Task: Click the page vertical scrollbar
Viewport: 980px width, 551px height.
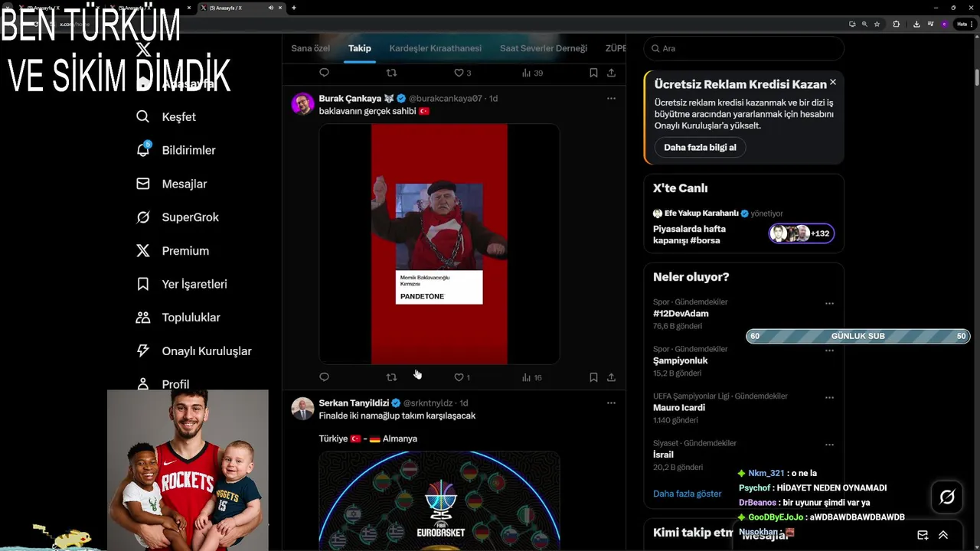Action: (x=977, y=77)
